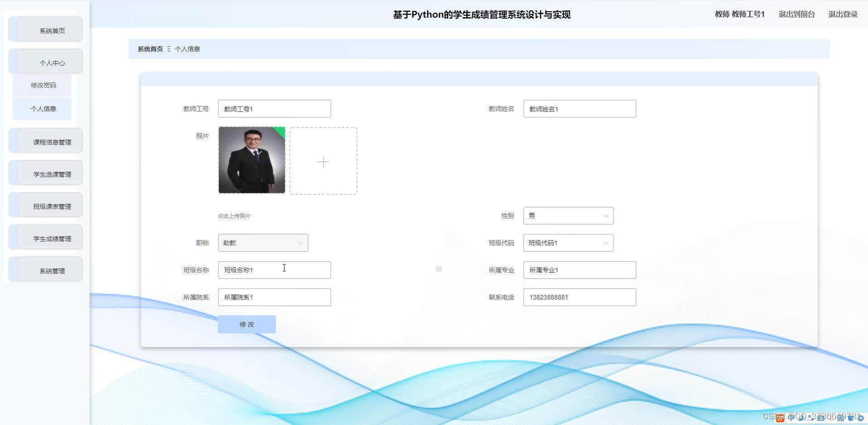Focus the 联系电话 input field
This screenshot has height=425, width=868.
[x=580, y=297]
